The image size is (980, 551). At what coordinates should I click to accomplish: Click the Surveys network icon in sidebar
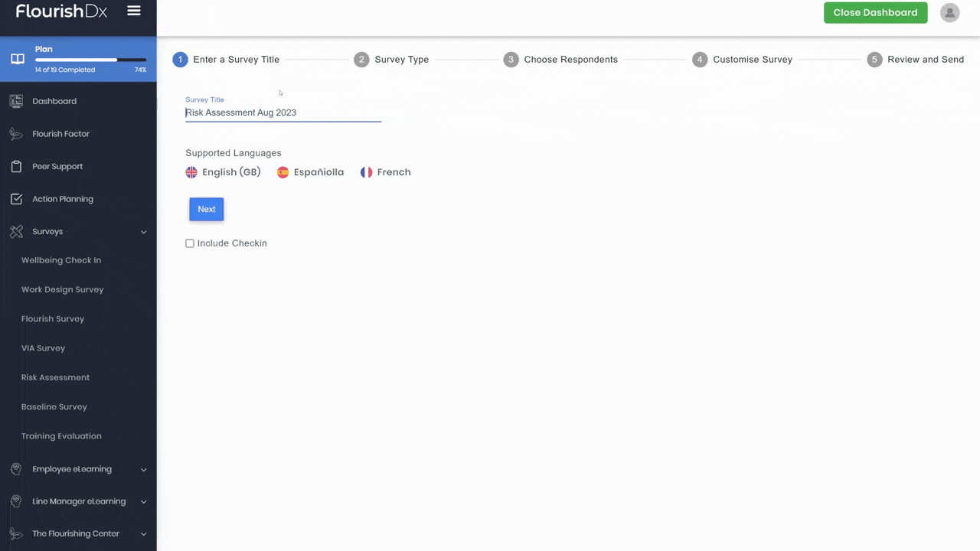pyautogui.click(x=16, y=231)
